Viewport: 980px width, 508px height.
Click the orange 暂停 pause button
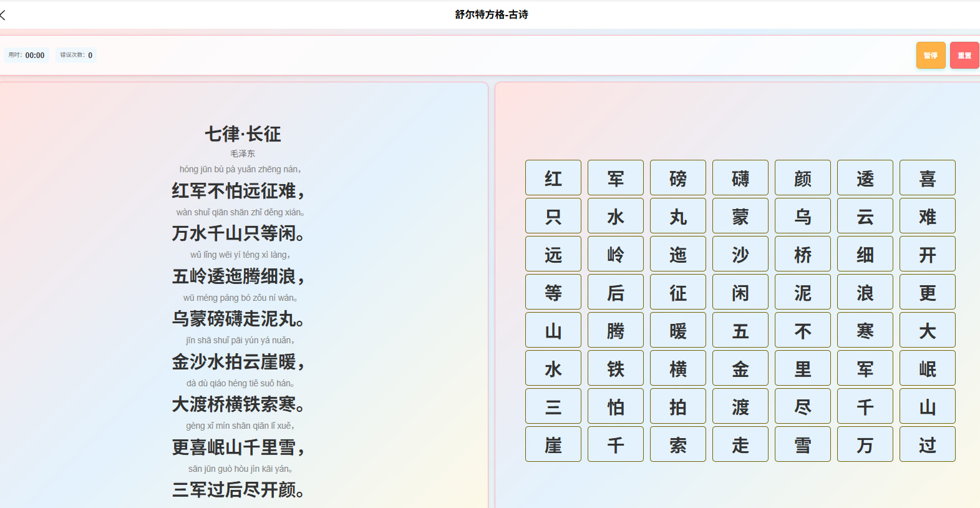931,56
